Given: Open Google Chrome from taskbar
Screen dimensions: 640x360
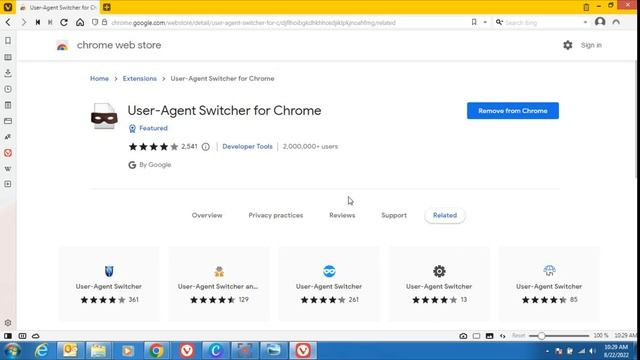Looking at the screenshot, I should [x=156, y=351].
